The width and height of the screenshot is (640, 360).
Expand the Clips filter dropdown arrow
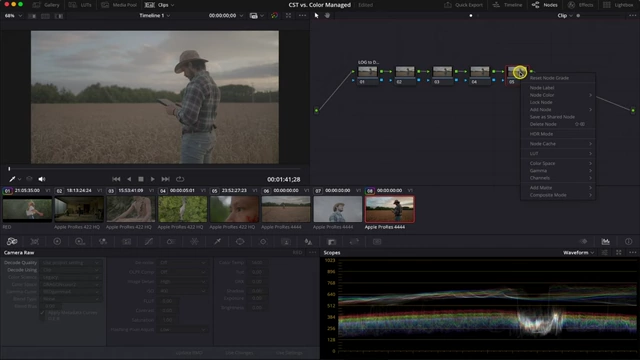(x=172, y=5)
